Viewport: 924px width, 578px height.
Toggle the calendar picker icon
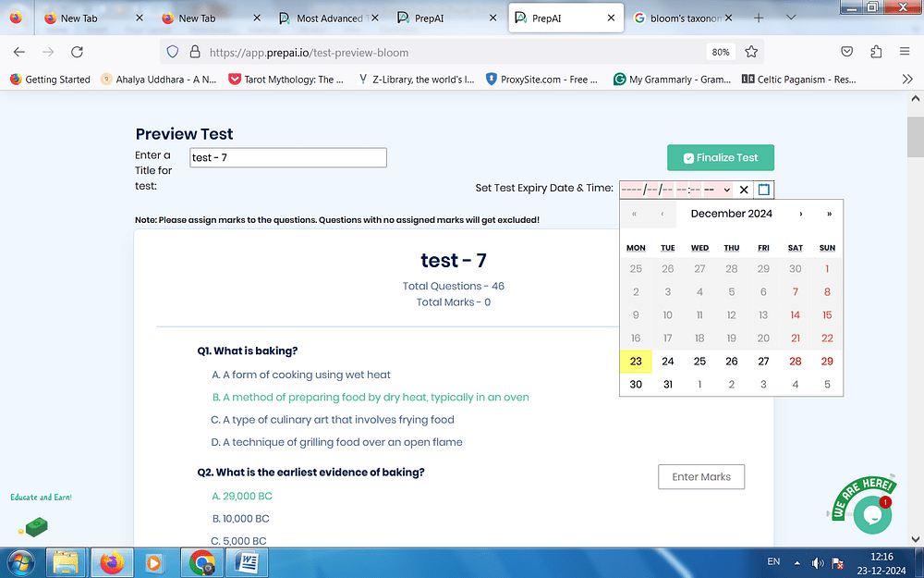[763, 190]
